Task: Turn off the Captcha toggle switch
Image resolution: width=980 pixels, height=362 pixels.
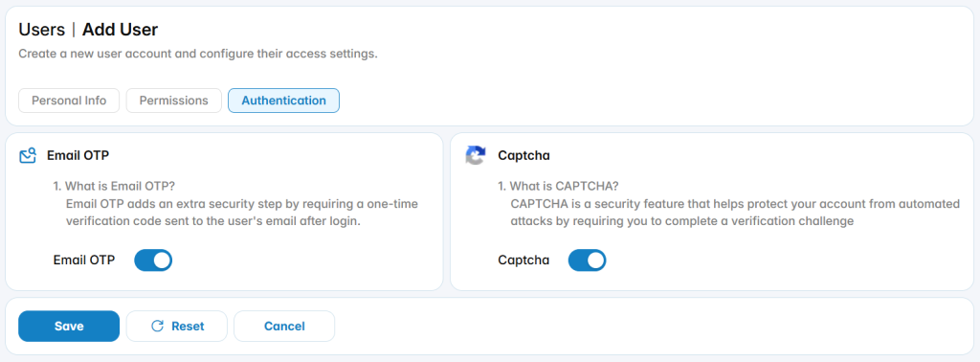Action: (587, 260)
